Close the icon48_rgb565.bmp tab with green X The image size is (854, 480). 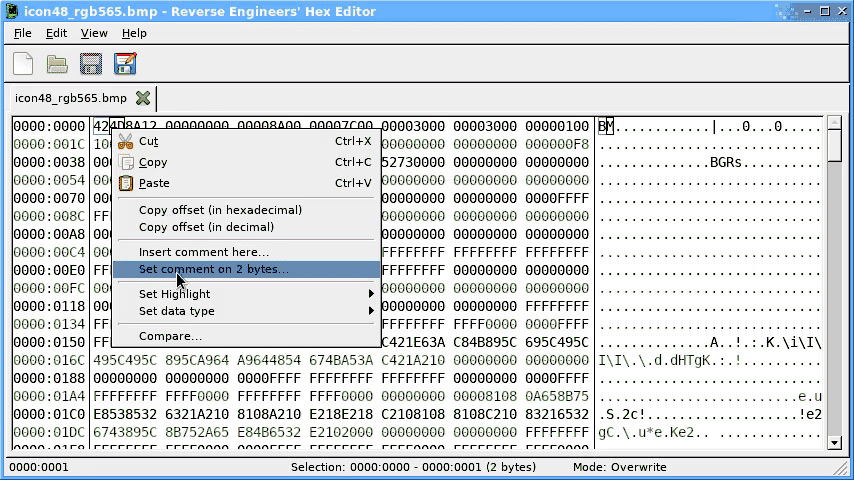(143, 98)
